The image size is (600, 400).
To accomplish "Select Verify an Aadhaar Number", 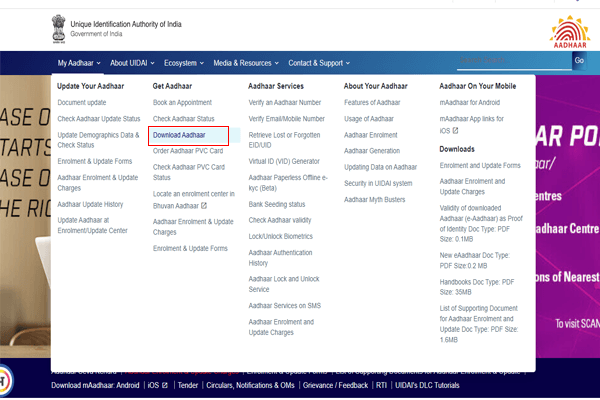I will point(285,103).
